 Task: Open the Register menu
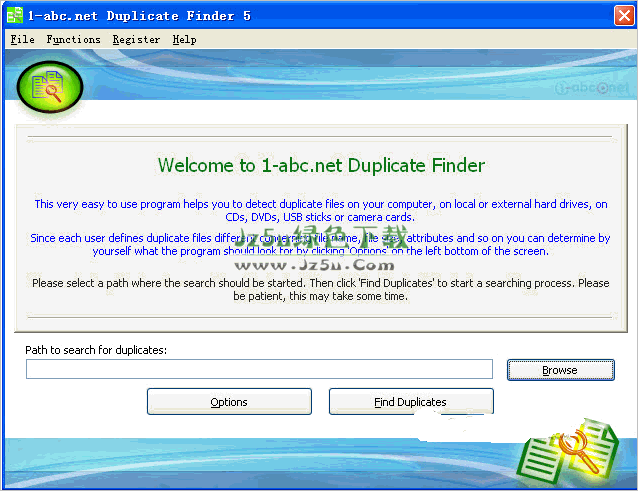click(136, 39)
